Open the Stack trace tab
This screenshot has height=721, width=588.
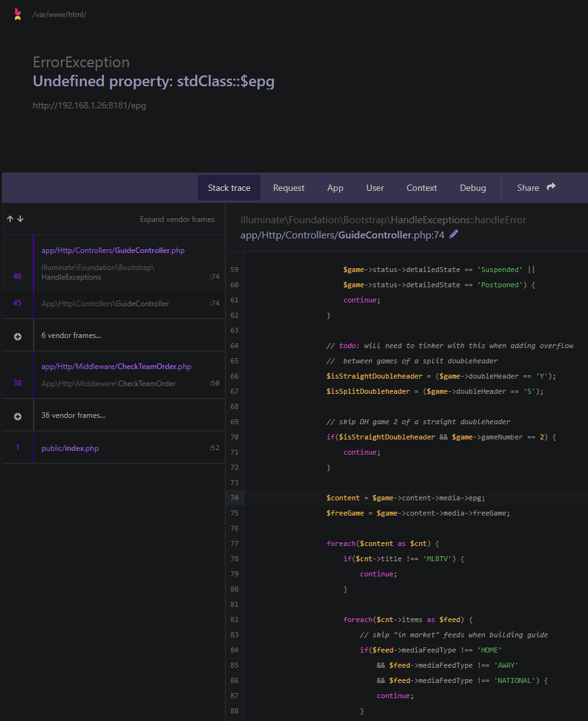pos(229,188)
